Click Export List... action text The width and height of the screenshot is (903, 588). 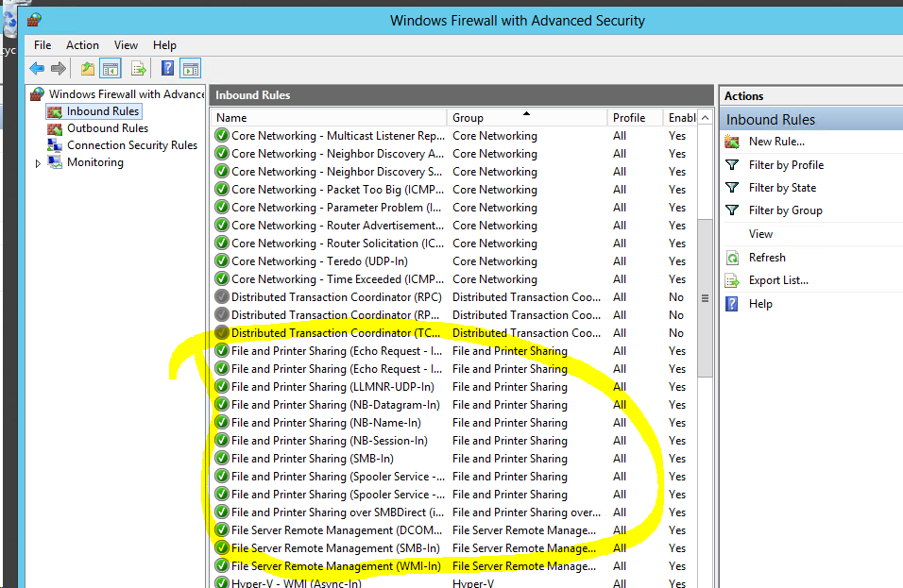click(x=778, y=280)
